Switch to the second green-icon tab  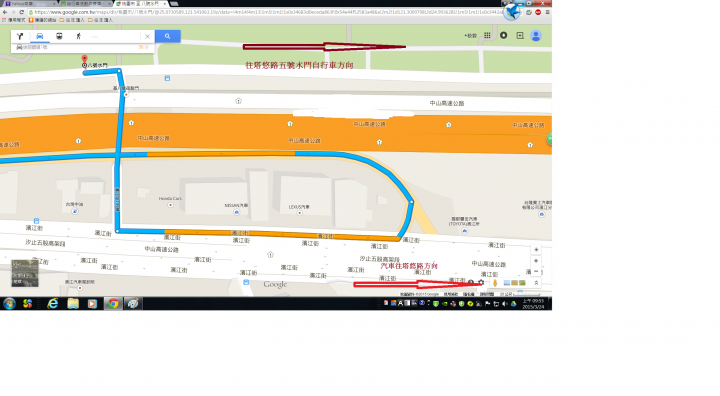tap(85, 4)
